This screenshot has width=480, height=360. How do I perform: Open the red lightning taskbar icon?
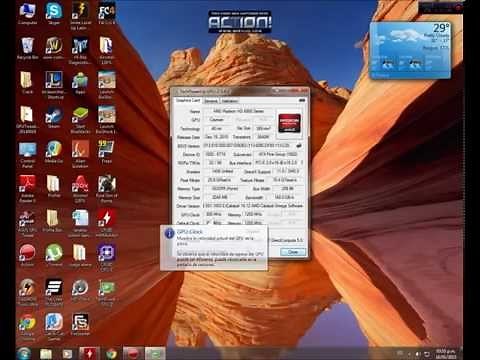(x=89, y=353)
